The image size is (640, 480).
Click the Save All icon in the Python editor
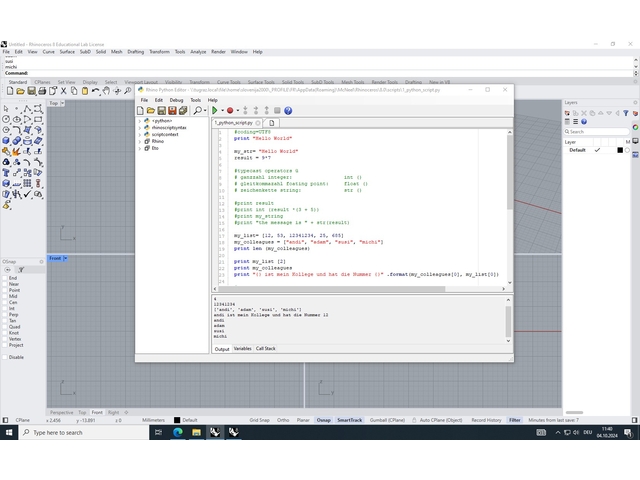tap(183, 111)
